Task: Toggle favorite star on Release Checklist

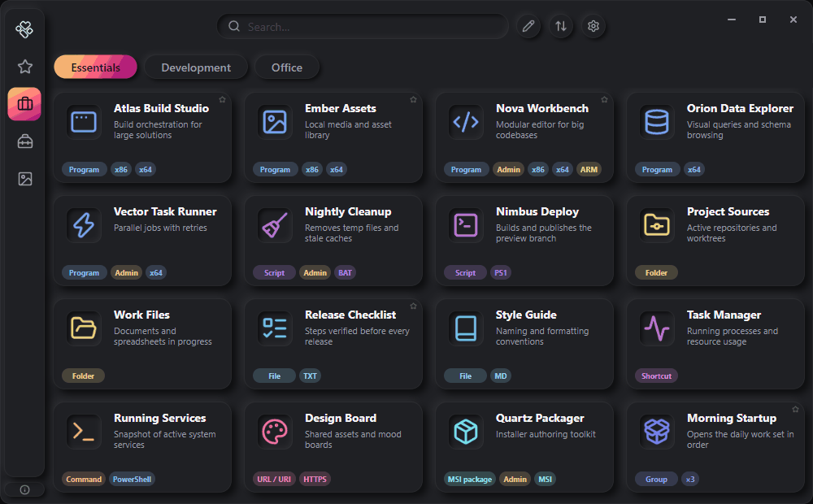Action: 413,306
